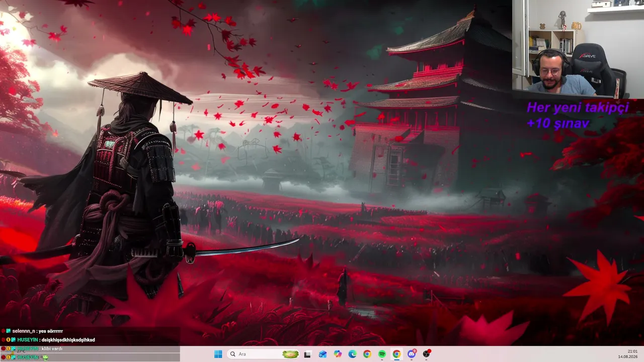The height and width of the screenshot is (362, 644).
Task: Click the Ara search box on taskbar
Action: pos(264,354)
